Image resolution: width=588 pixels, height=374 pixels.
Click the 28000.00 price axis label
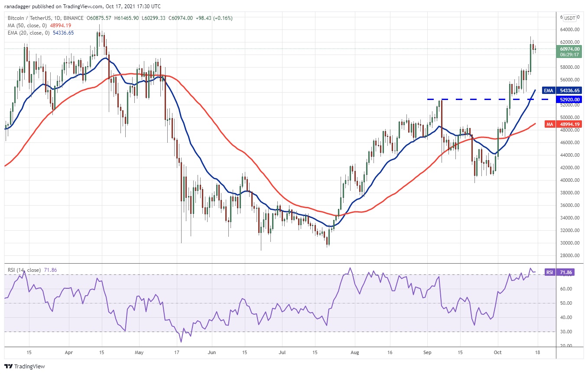pos(569,255)
